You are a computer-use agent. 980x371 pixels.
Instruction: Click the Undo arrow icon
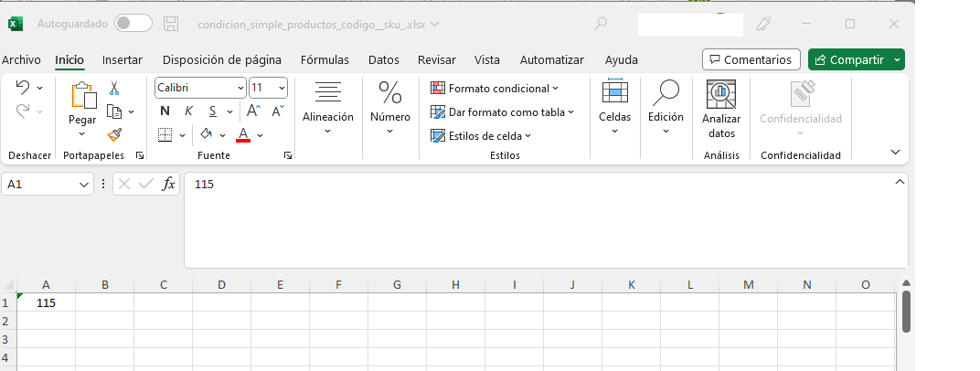23,88
